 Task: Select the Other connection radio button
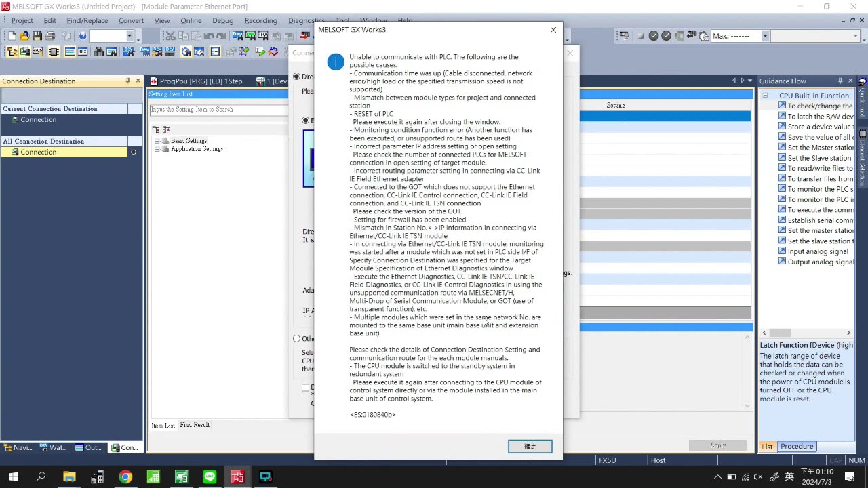(x=296, y=338)
